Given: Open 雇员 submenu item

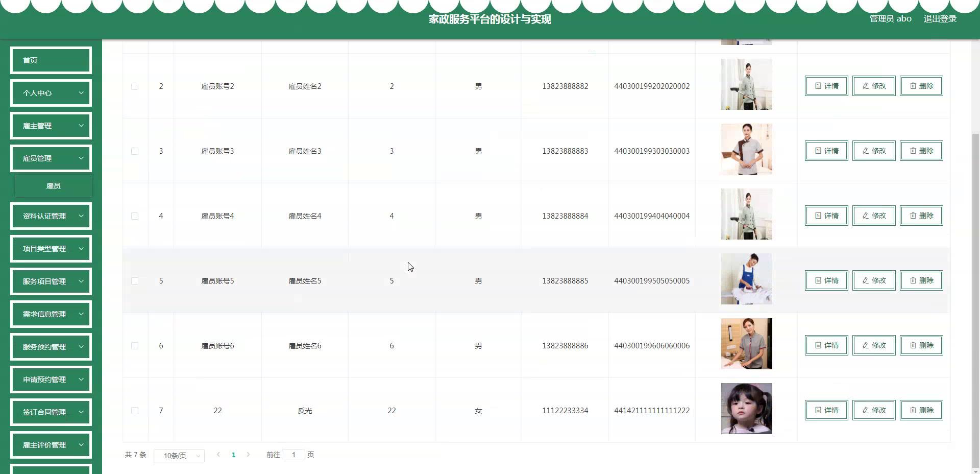Looking at the screenshot, I should (54, 186).
